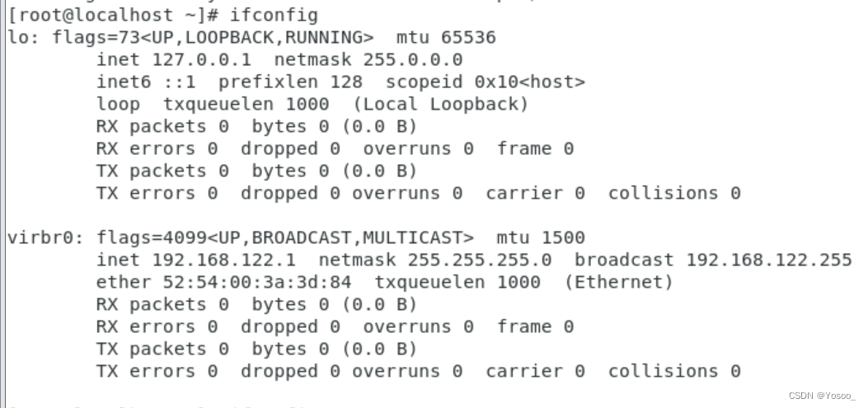Click the (Local Loopback) label
Screen dimensions: 868x408
pyautogui.click(x=441, y=104)
